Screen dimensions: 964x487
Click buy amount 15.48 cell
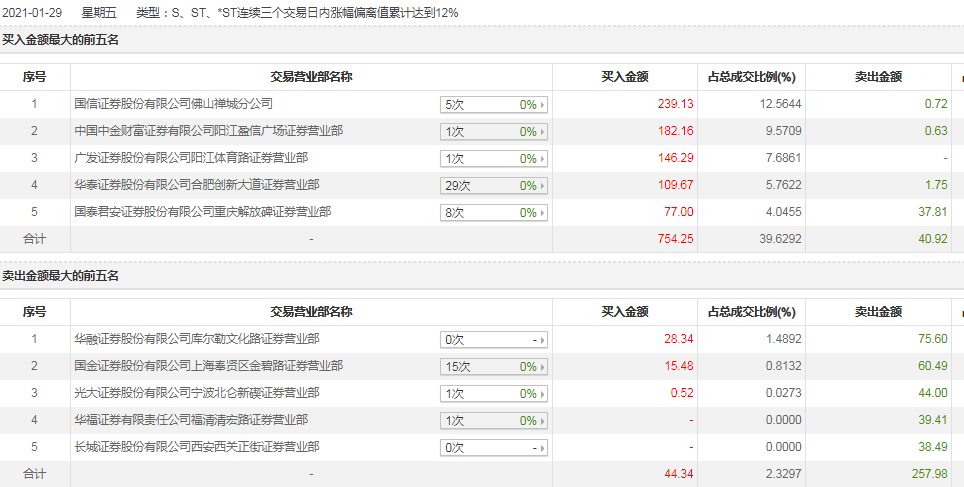coord(678,366)
